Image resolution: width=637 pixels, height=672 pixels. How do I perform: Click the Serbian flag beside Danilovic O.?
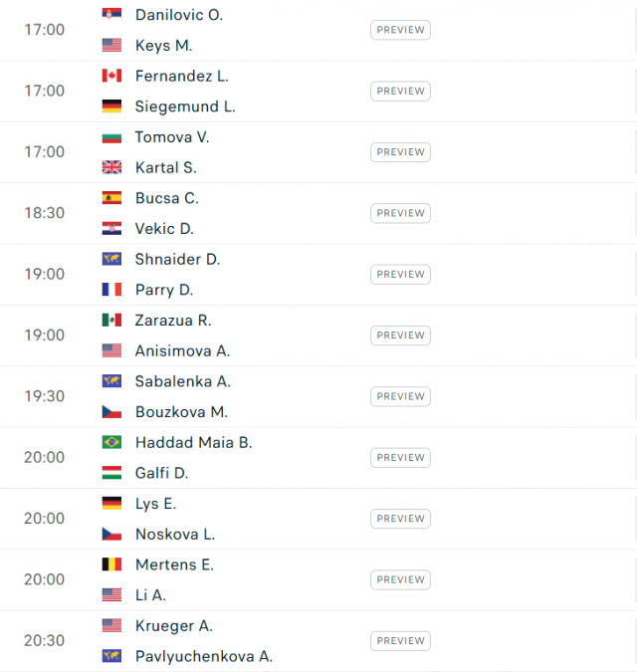[111, 15]
